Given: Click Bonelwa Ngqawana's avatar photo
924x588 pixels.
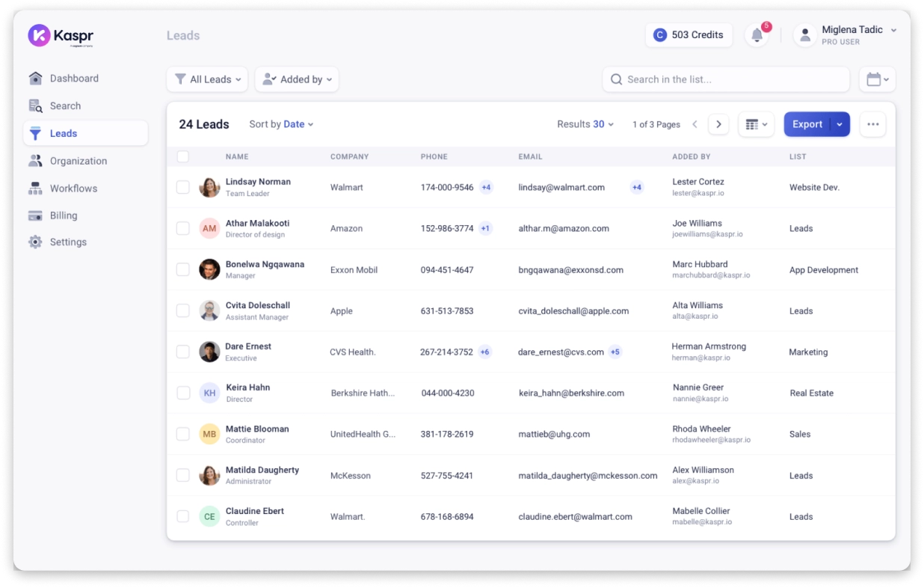Looking at the screenshot, I should pyautogui.click(x=209, y=269).
